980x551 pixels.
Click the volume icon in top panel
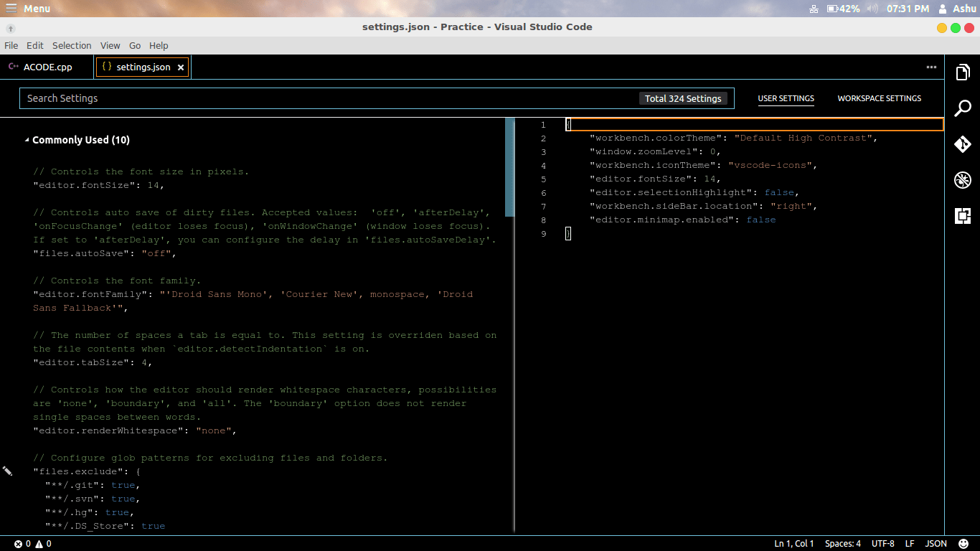coord(872,9)
